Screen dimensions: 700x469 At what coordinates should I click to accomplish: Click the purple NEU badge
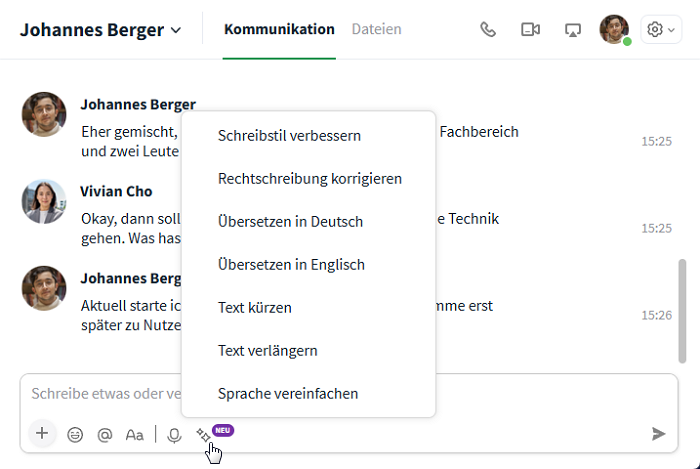223,430
